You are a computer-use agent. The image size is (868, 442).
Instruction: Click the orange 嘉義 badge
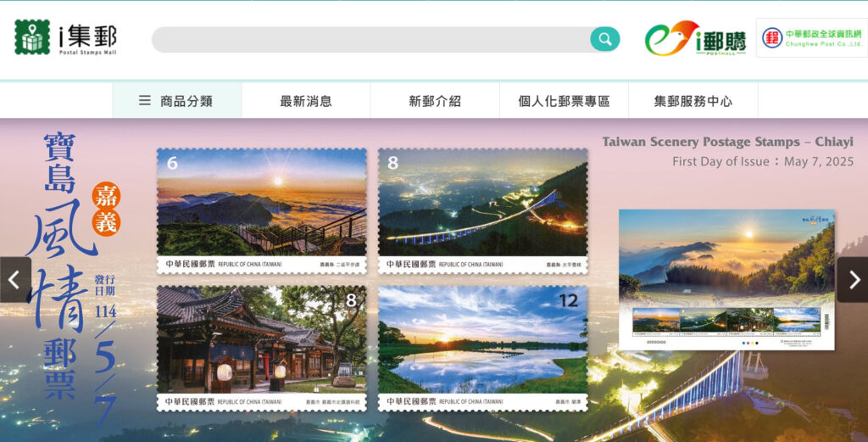pyautogui.click(x=107, y=208)
